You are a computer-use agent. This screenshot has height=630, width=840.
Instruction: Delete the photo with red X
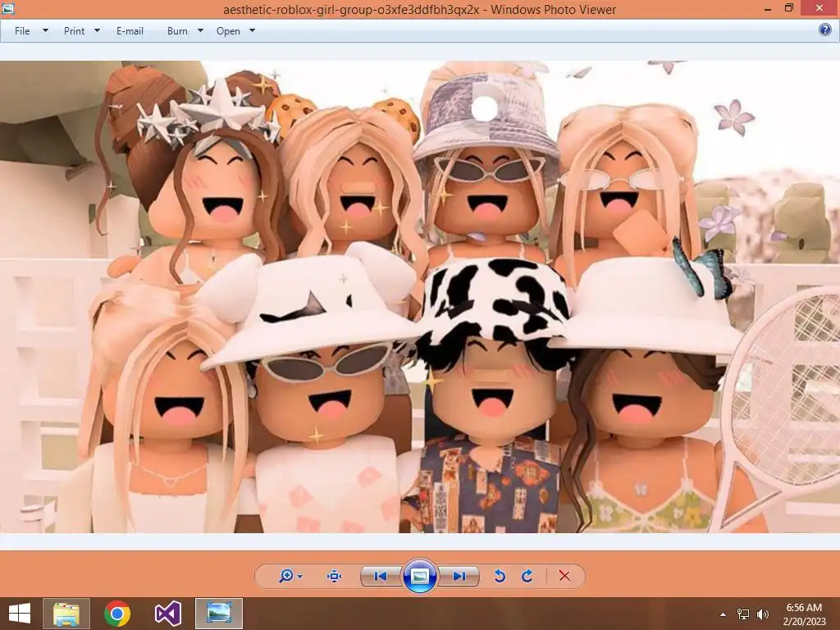pyautogui.click(x=564, y=576)
